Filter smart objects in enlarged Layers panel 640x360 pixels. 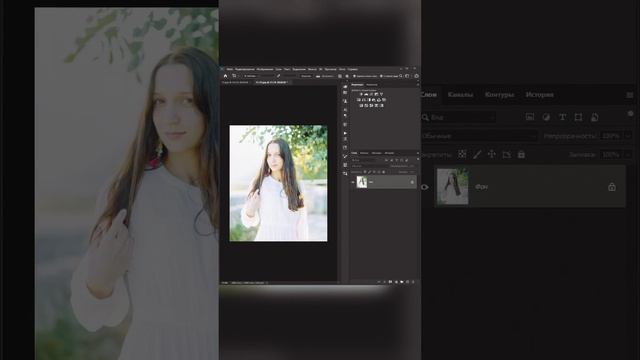point(595,117)
